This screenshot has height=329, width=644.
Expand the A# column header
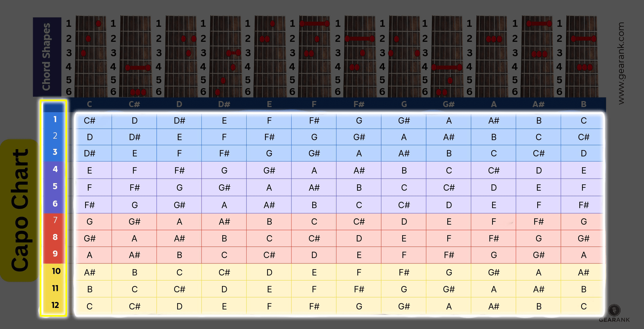tap(539, 104)
